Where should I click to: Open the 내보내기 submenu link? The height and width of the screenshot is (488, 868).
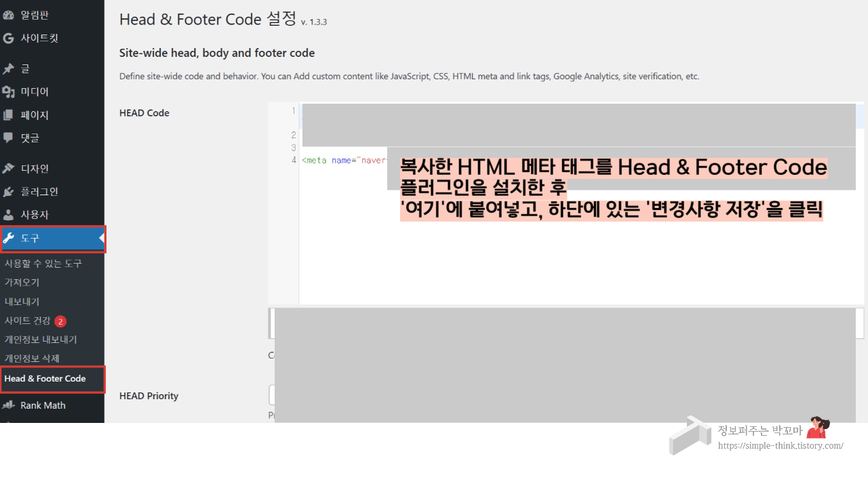click(22, 301)
